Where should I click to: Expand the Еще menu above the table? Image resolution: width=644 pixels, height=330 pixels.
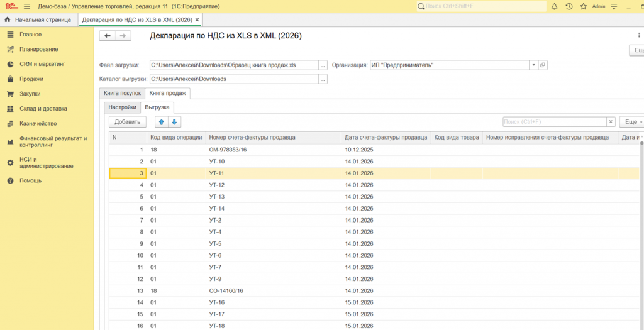(x=631, y=122)
